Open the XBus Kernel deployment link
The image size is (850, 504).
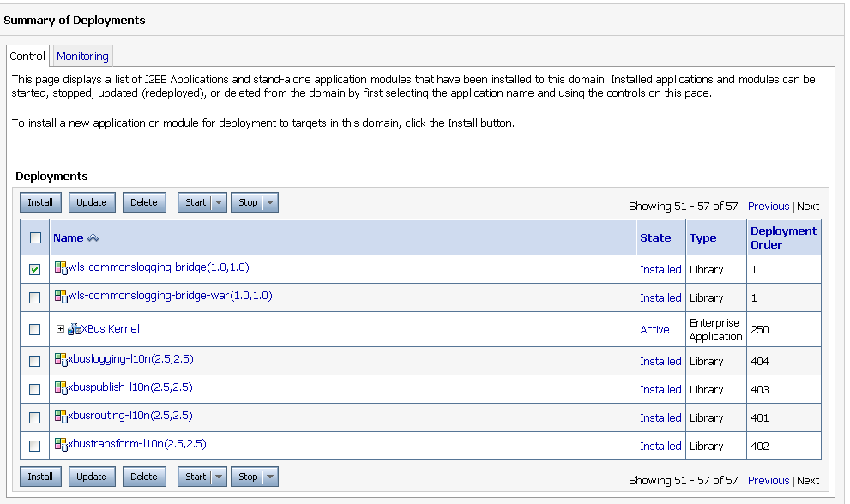point(111,329)
